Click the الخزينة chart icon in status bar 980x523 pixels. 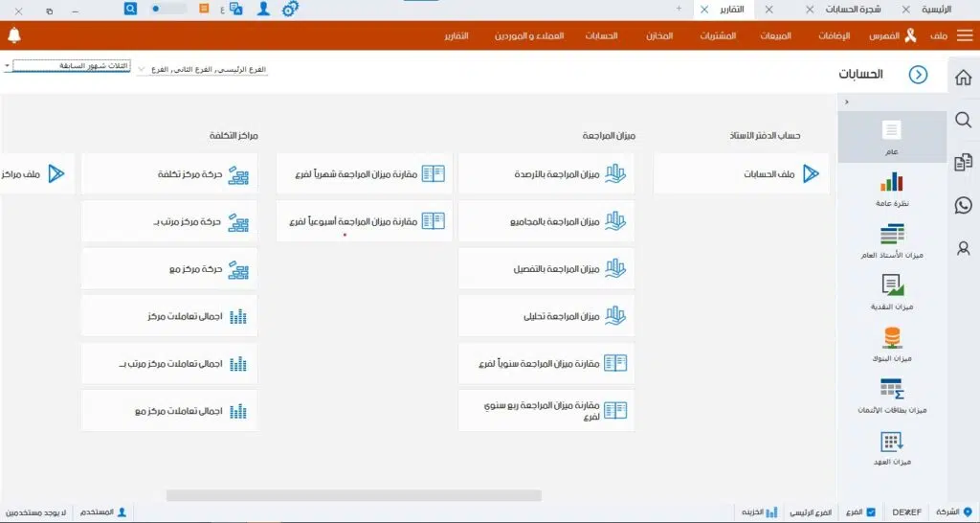(772, 512)
